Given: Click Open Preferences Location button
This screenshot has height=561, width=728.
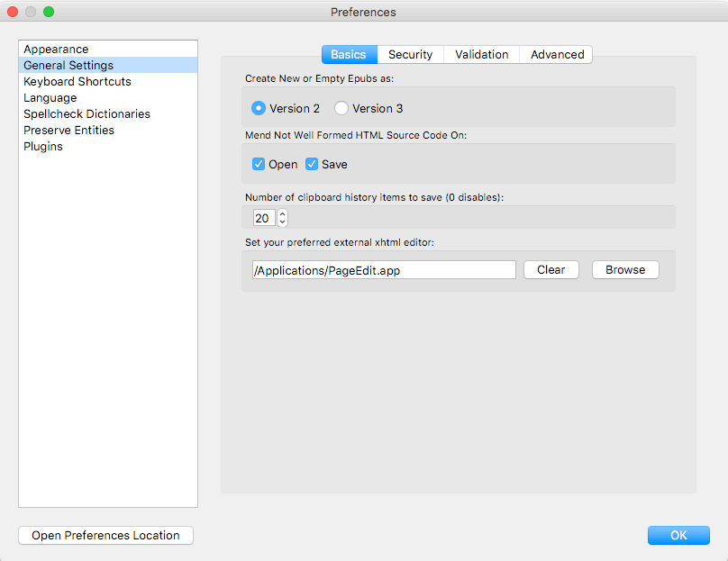Looking at the screenshot, I should pos(105,535).
